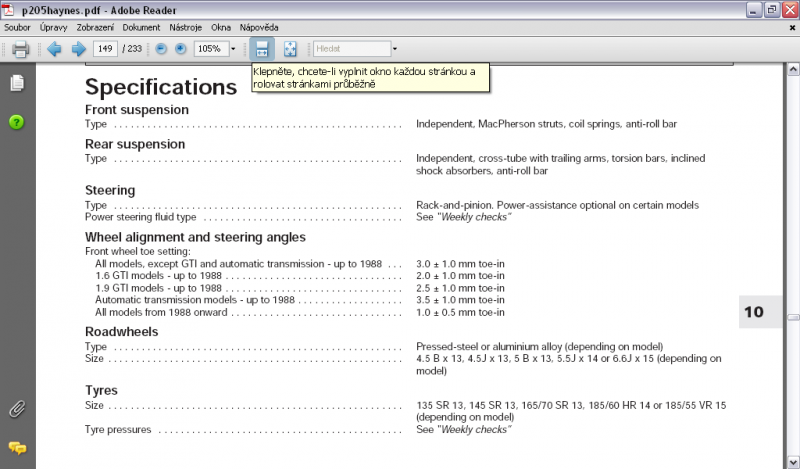Click the zoom out minus button
This screenshot has width=800, height=469.
(161, 48)
